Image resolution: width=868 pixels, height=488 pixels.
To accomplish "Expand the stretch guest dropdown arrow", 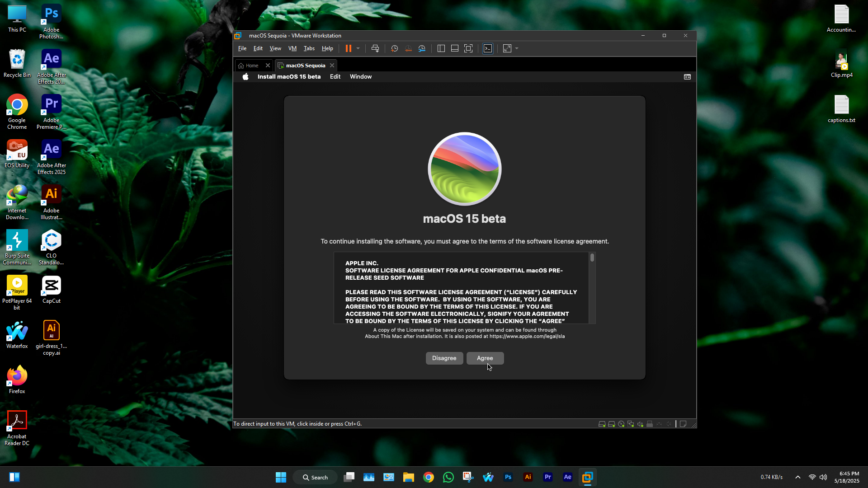I will [x=517, y=48].
